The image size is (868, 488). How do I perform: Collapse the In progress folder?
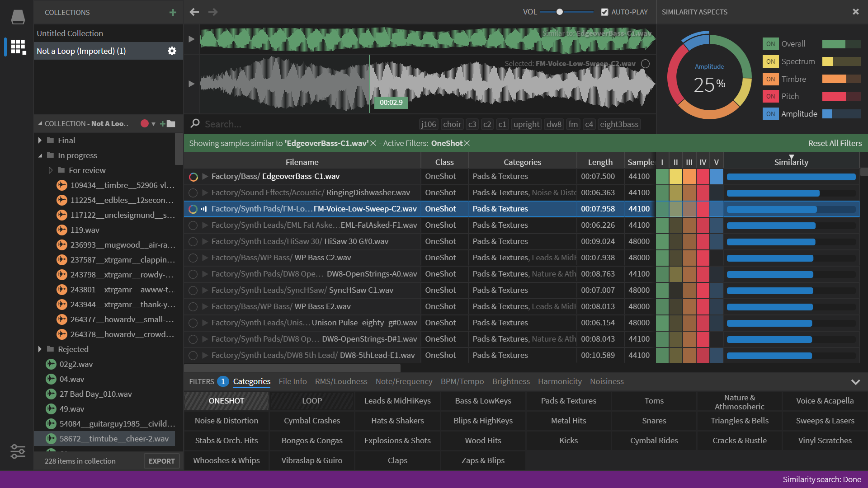pos(40,155)
